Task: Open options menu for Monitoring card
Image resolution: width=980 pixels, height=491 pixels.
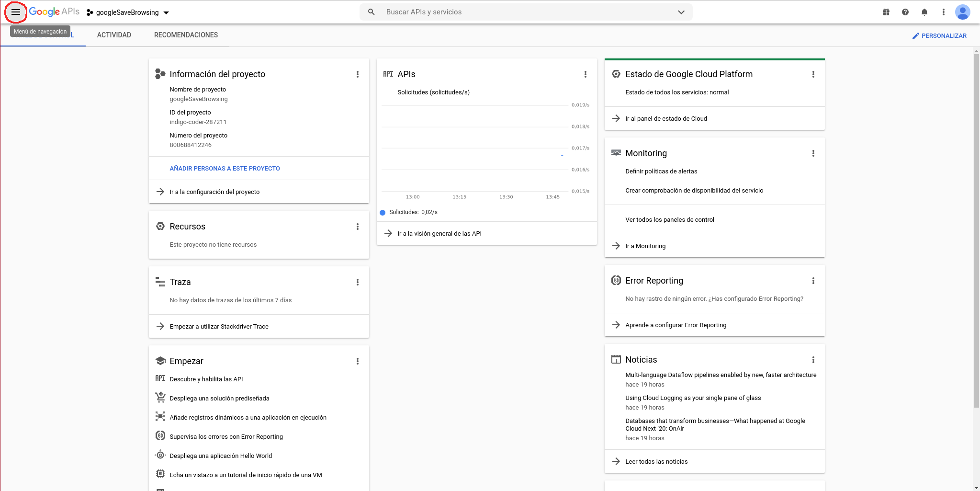Action: click(x=813, y=153)
